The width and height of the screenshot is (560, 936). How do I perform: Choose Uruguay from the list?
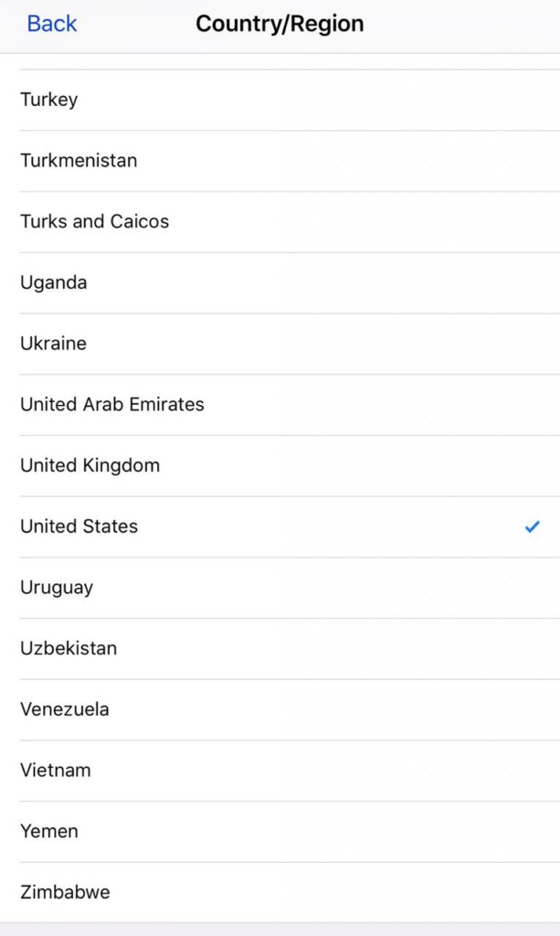280,588
